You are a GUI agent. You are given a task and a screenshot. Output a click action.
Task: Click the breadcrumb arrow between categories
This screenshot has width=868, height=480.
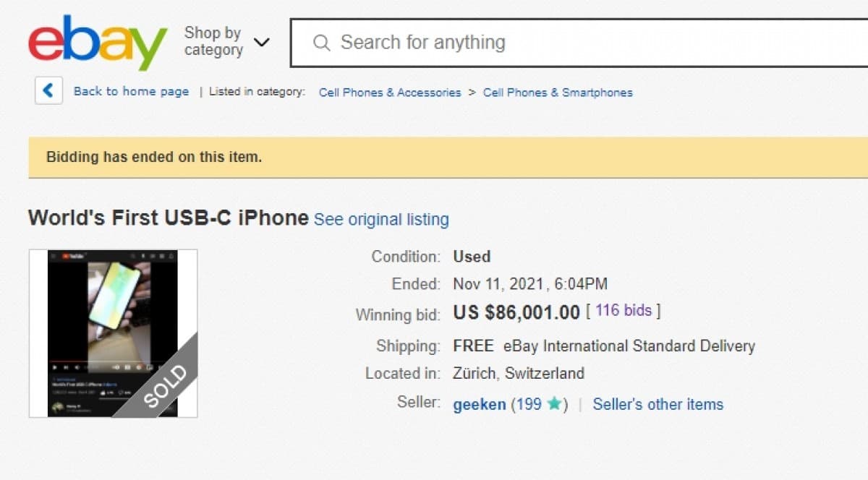[x=472, y=93]
